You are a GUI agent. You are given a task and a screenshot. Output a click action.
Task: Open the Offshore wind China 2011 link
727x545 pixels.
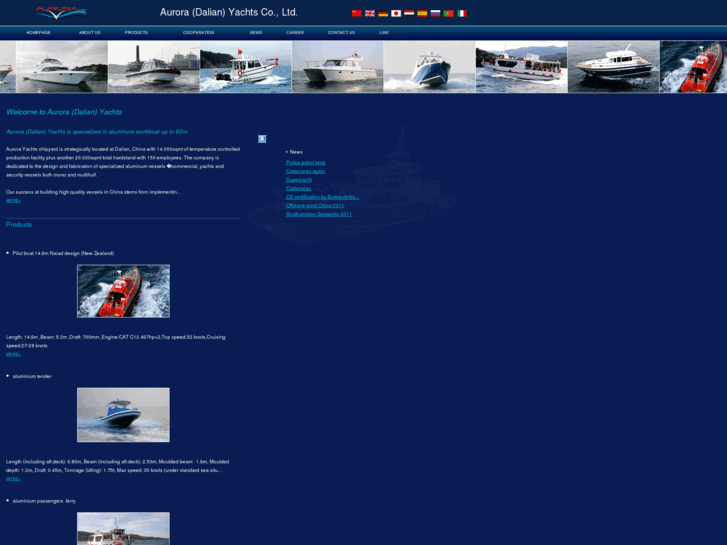coord(315,205)
